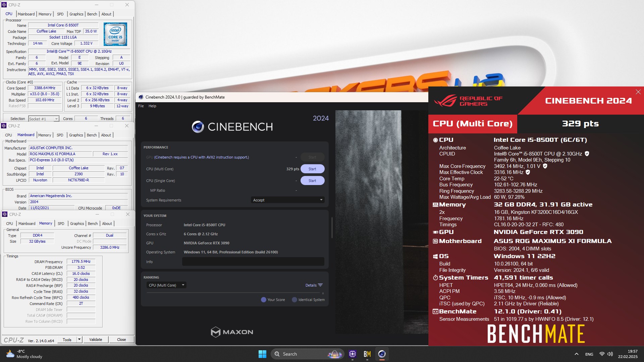Click the Core Speed 3388.64 MHz value

point(45,88)
